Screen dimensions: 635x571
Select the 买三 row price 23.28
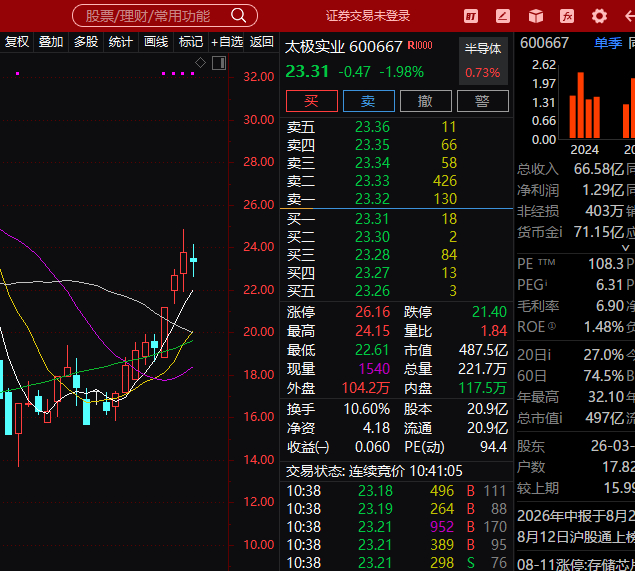(x=372, y=255)
